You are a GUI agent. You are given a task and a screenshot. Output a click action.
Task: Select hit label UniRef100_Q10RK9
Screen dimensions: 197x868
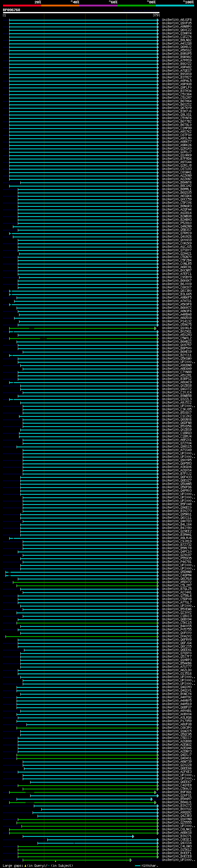click(177, 155)
